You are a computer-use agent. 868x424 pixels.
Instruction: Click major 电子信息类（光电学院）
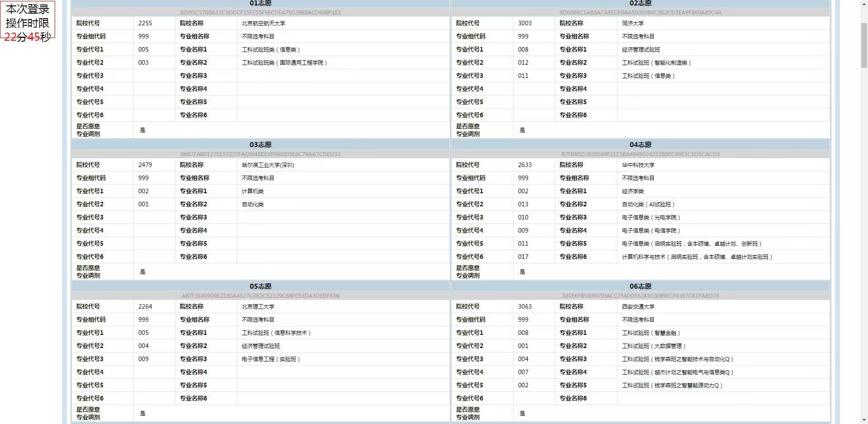pyautogui.click(x=651, y=217)
